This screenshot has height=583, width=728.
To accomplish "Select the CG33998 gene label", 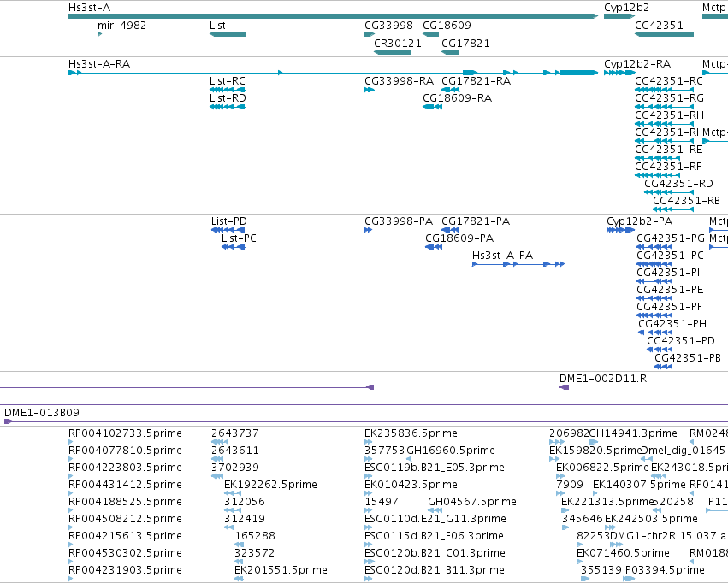I will click(x=388, y=25).
